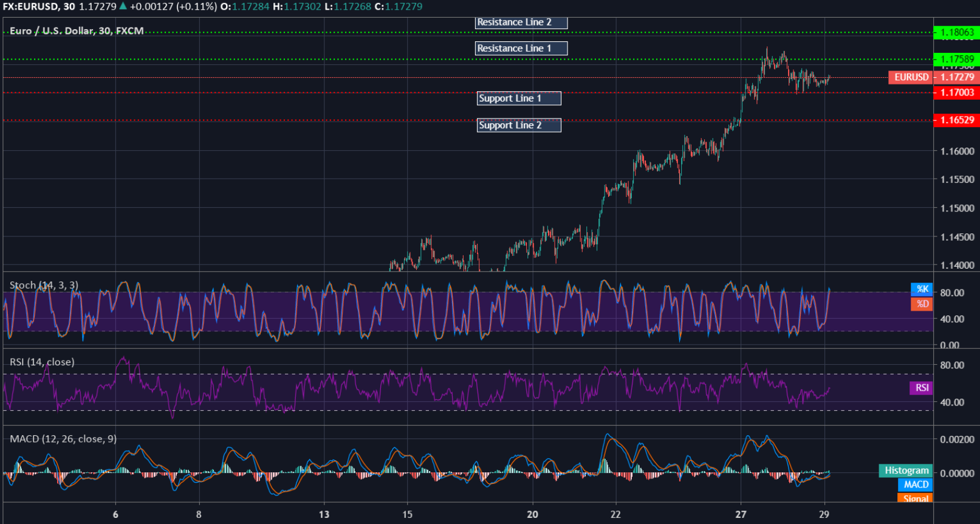Click date 22 on the time axis
This screenshot has width=980, height=524.
(615, 514)
